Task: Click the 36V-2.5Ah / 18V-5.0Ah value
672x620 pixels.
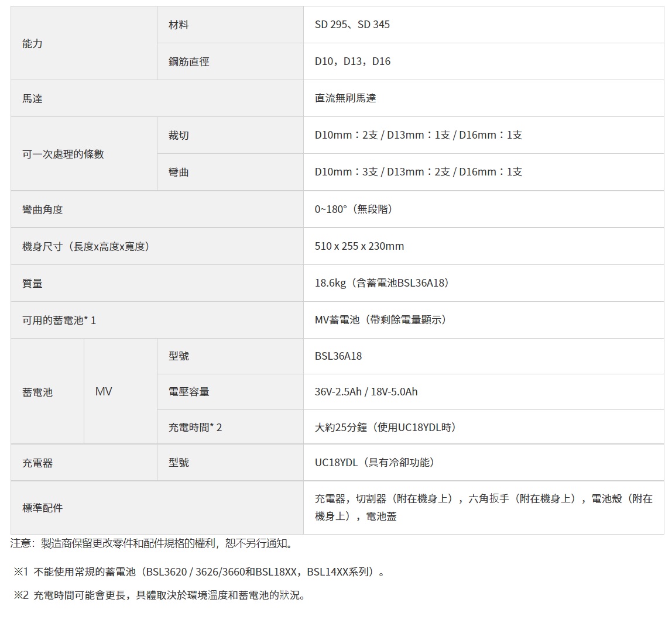Action: point(366,392)
